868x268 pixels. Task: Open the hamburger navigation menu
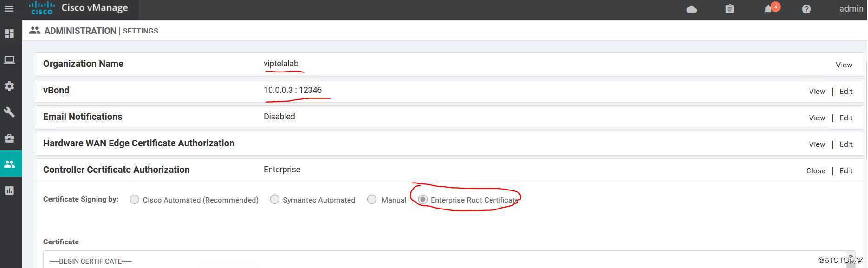9,8
